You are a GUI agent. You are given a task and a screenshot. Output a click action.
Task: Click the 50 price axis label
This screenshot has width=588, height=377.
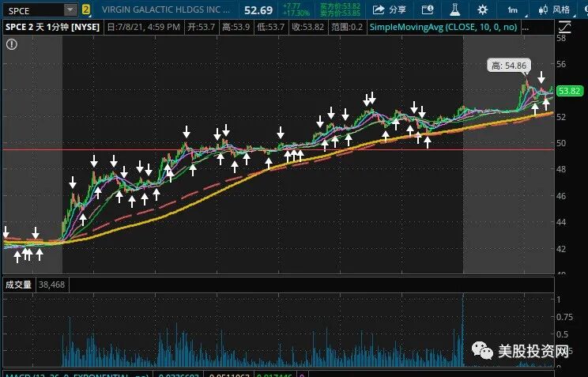pyautogui.click(x=561, y=143)
